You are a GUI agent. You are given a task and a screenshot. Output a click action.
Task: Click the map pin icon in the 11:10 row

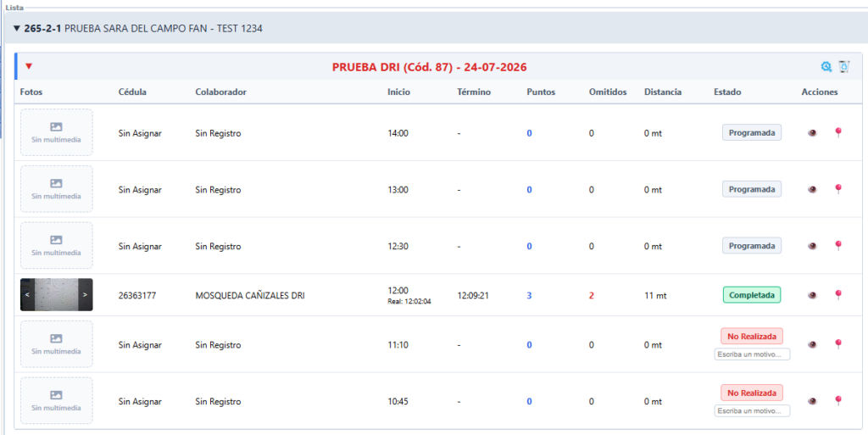pyautogui.click(x=838, y=343)
